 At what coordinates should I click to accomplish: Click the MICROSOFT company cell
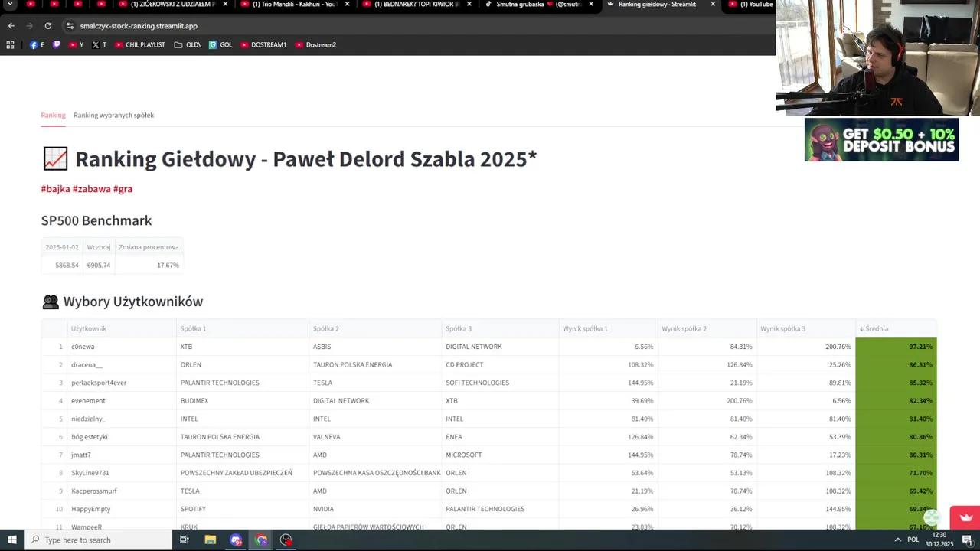click(500, 455)
